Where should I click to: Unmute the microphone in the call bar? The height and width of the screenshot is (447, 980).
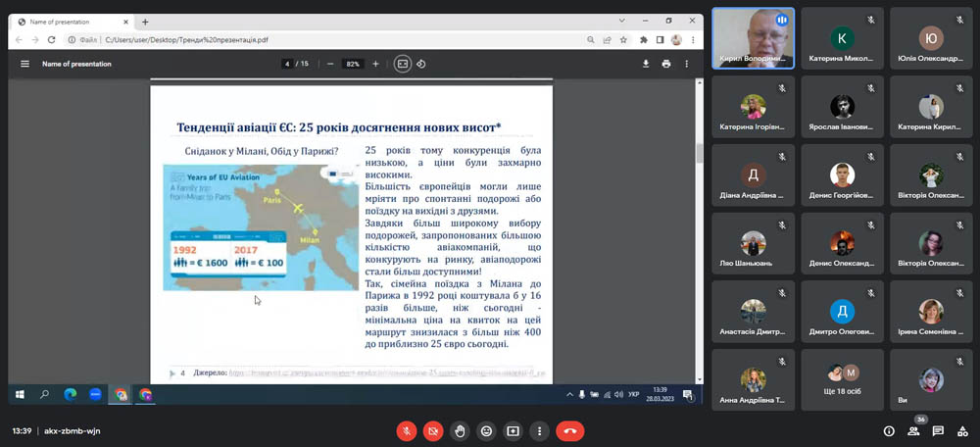click(x=407, y=430)
